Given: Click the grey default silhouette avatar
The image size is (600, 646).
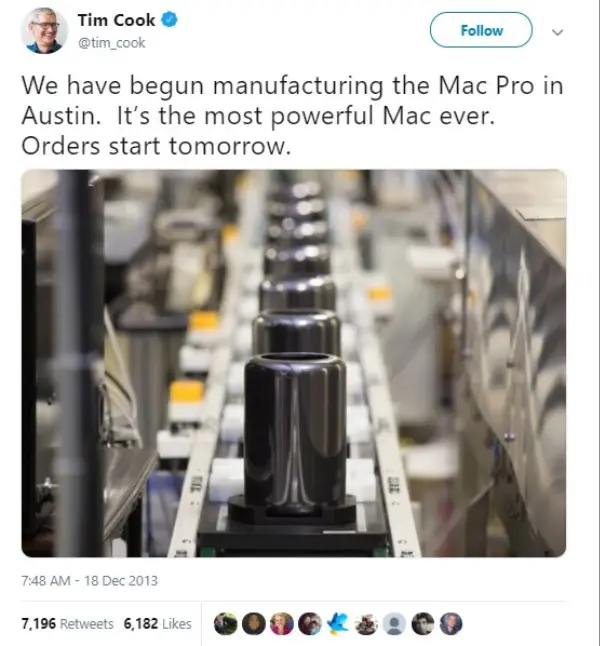Looking at the screenshot, I should tap(394, 623).
